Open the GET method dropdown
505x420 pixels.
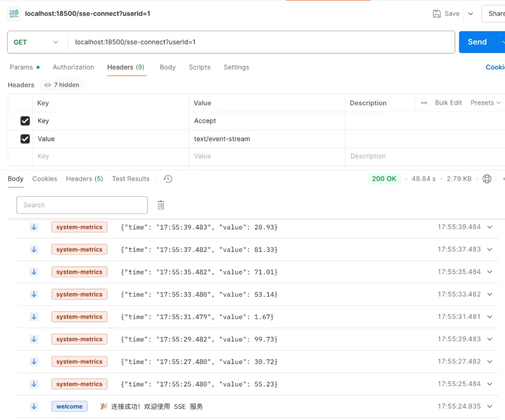(x=36, y=42)
